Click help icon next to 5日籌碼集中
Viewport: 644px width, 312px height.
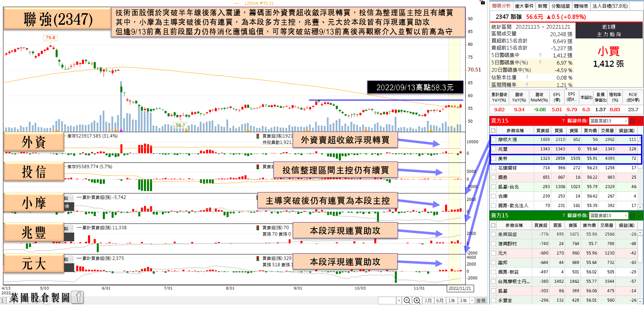(x=540, y=55)
